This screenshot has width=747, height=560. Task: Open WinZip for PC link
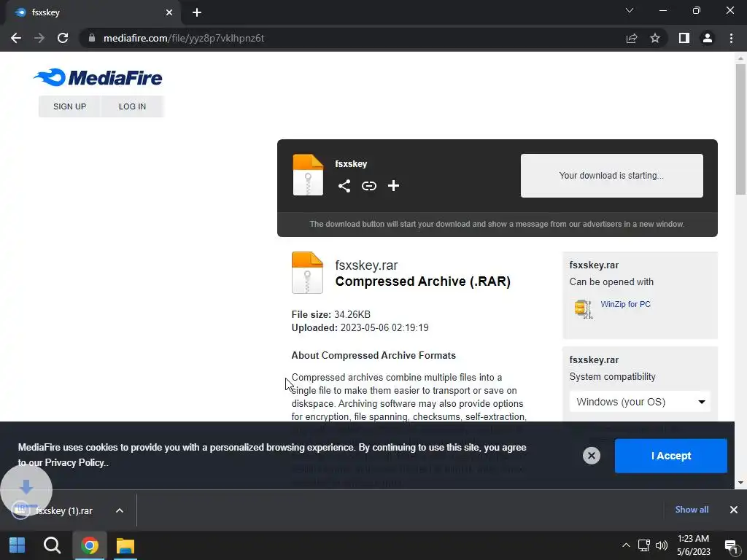625,304
